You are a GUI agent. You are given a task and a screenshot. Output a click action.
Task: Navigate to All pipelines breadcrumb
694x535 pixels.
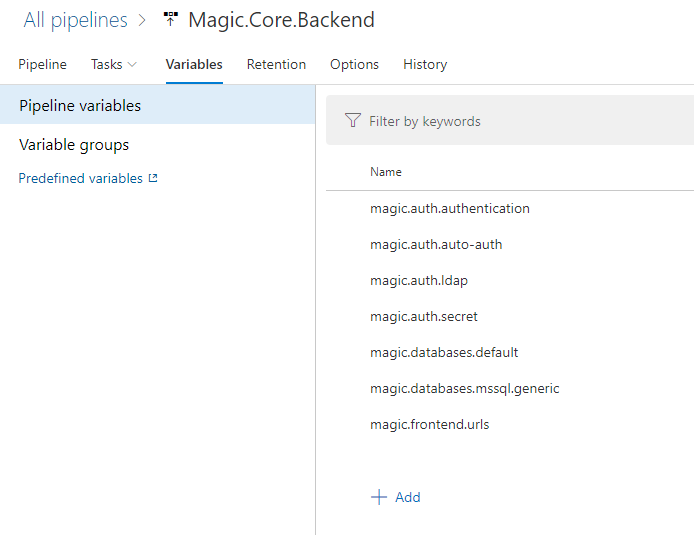76,20
